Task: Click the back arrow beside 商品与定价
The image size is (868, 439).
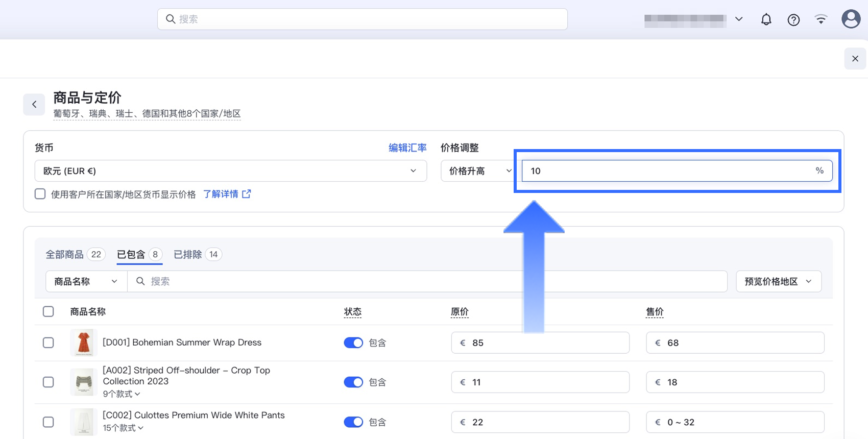Action: coord(34,105)
